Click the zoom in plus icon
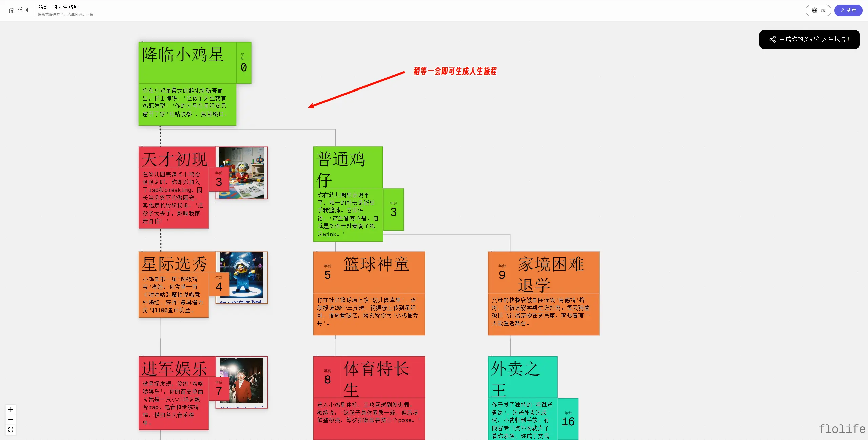 tap(11, 409)
